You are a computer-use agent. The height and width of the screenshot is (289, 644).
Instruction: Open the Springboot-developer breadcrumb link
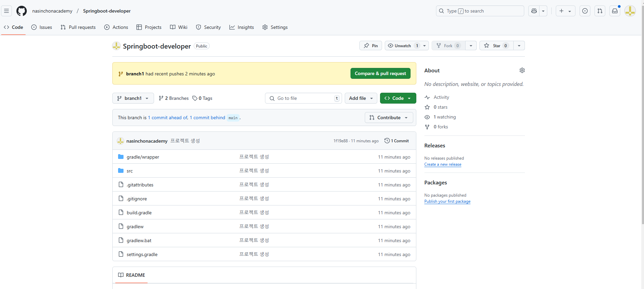pyautogui.click(x=107, y=11)
